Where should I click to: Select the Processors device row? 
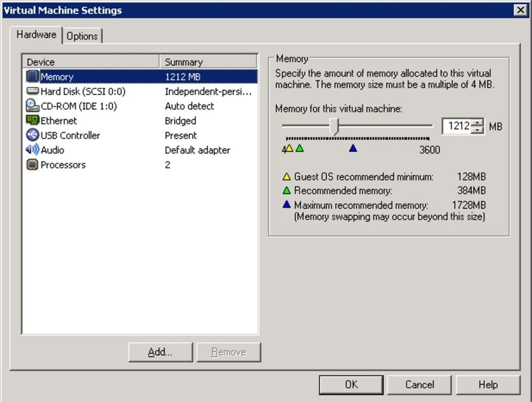tap(141, 164)
